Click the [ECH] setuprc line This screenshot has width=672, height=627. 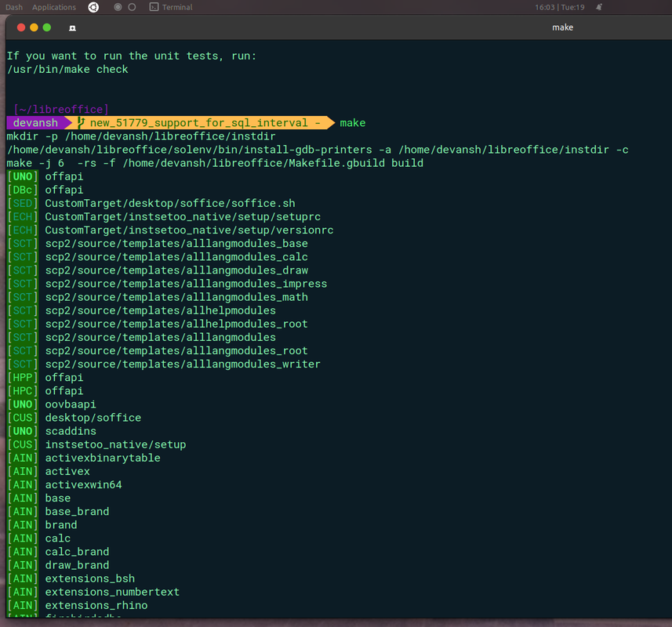(x=164, y=217)
